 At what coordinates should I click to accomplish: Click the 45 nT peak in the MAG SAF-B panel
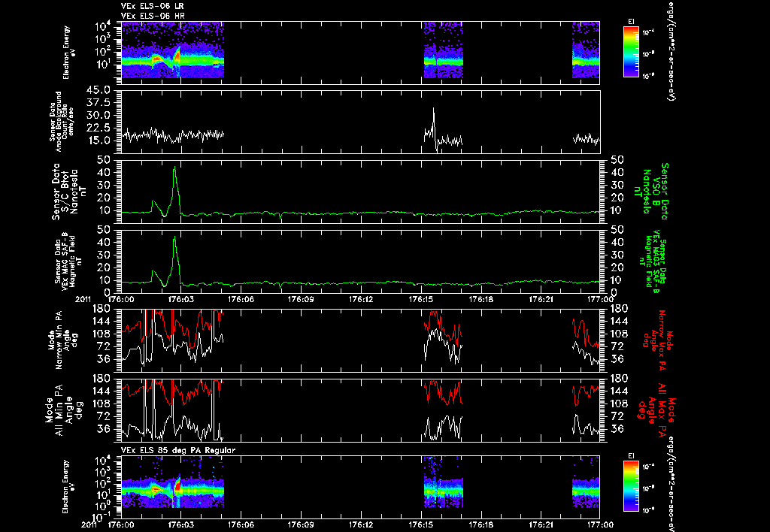tap(174, 238)
